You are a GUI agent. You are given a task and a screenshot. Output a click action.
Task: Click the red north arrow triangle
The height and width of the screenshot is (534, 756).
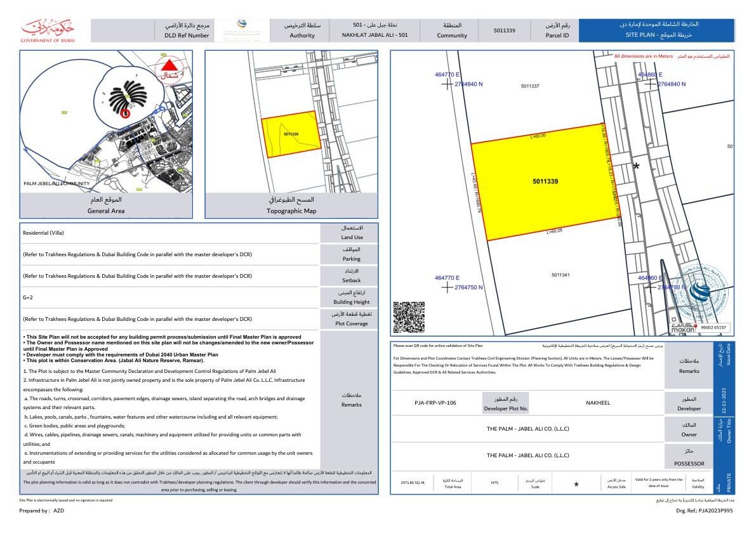click(x=169, y=65)
